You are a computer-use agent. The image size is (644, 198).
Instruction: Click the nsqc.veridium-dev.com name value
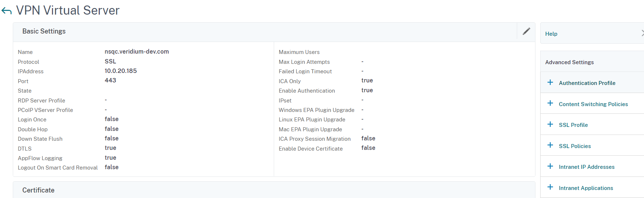pyautogui.click(x=137, y=52)
